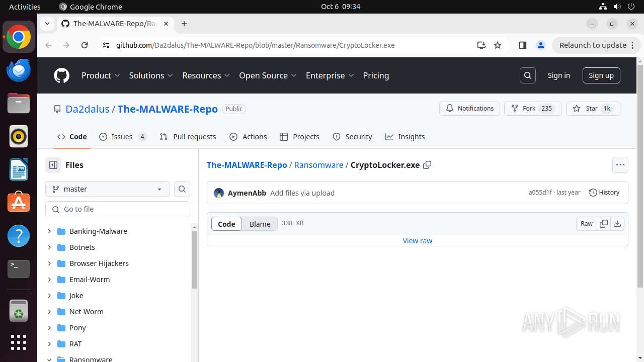The height and width of the screenshot is (362, 644).
Task: Open a new browser tab
Action: pos(184,24)
